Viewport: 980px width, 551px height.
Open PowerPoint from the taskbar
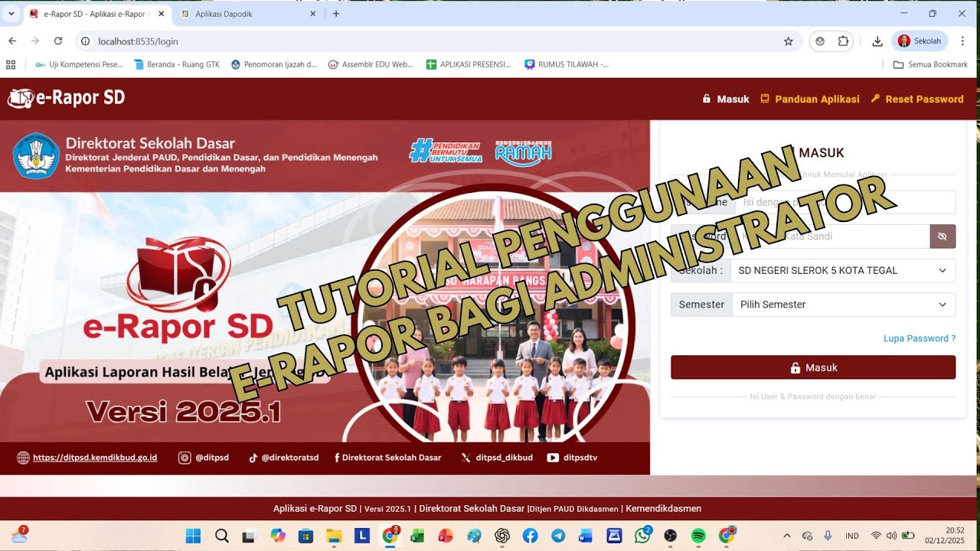click(x=446, y=536)
